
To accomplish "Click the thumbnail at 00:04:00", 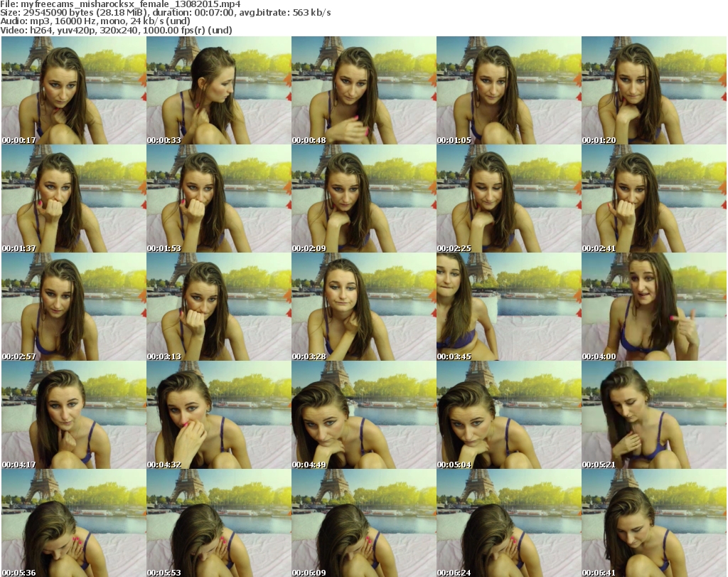I will (654, 307).
